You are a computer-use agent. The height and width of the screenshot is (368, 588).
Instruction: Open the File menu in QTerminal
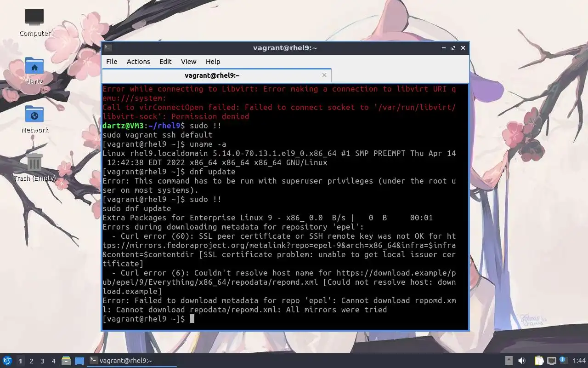coord(112,62)
